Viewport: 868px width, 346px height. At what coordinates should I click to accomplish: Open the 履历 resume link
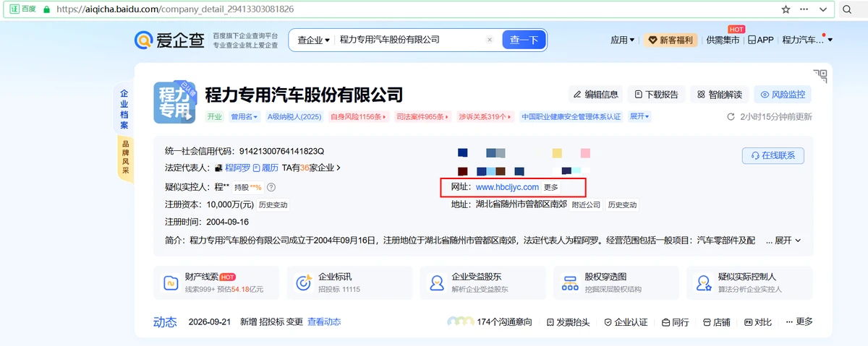[265, 168]
